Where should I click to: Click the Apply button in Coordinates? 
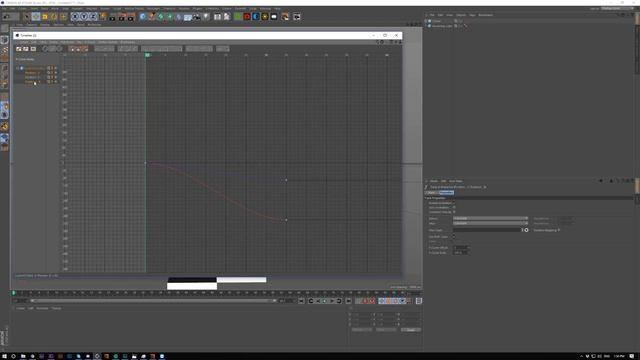pos(410,330)
